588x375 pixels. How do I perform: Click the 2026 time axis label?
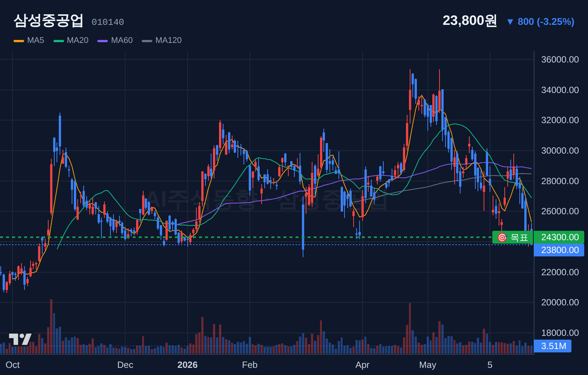point(187,365)
